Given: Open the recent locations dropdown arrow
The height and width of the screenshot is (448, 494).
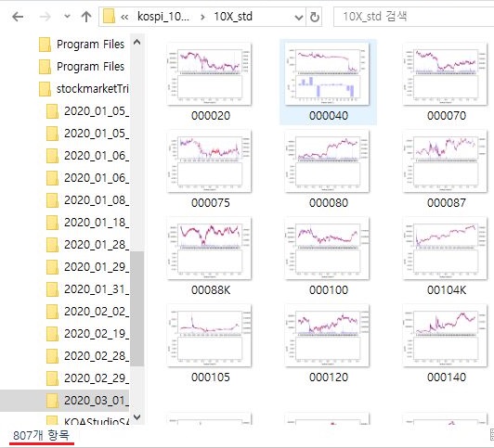Looking at the screenshot, I should (67, 17).
